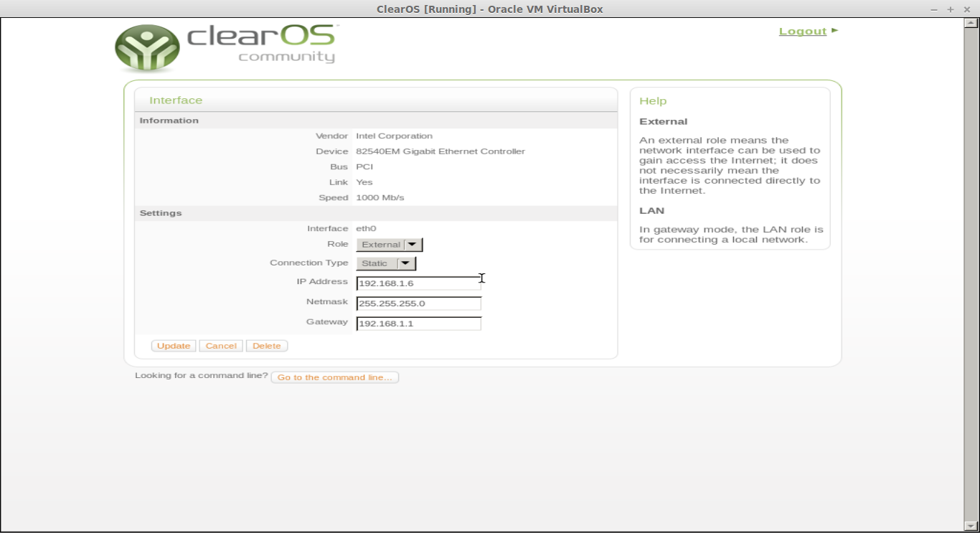Open the Role dropdown showing External
980x533 pixels.
(390, 245)
